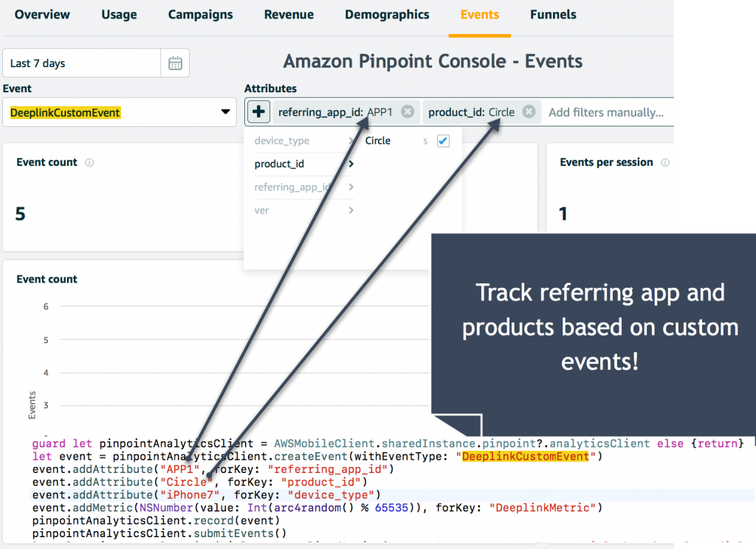Open the Campaigns tab

coord(201,15)
